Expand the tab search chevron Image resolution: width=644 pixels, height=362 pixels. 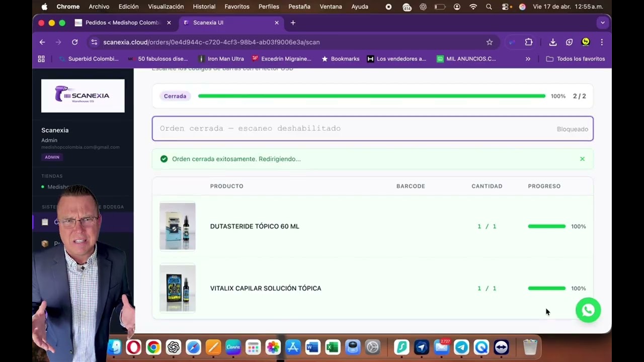[x=602, y=23]
